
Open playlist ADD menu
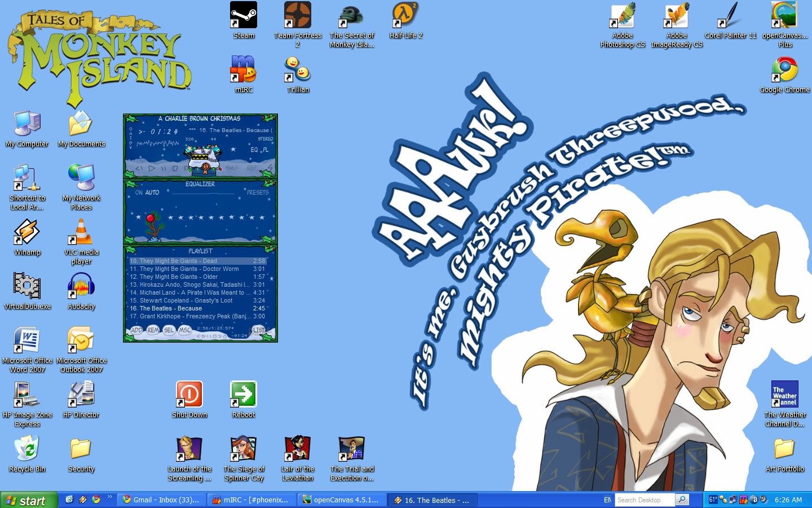pos(136,330)
